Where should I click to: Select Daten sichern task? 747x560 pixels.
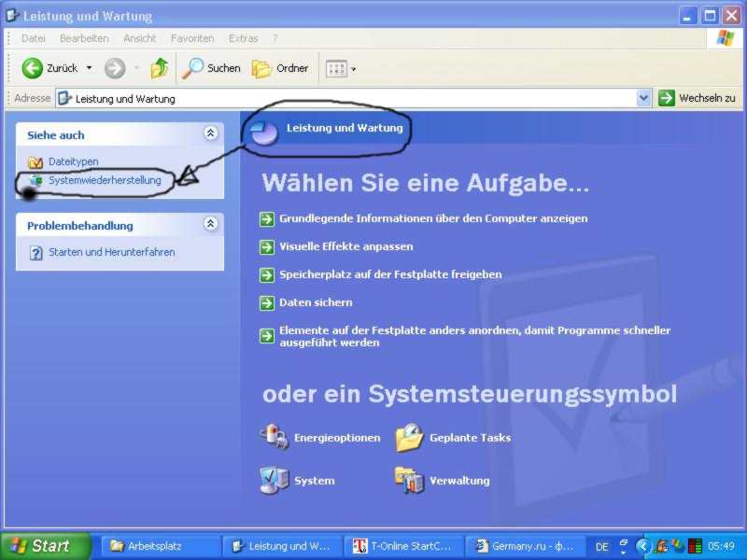(x=316, y=302)
